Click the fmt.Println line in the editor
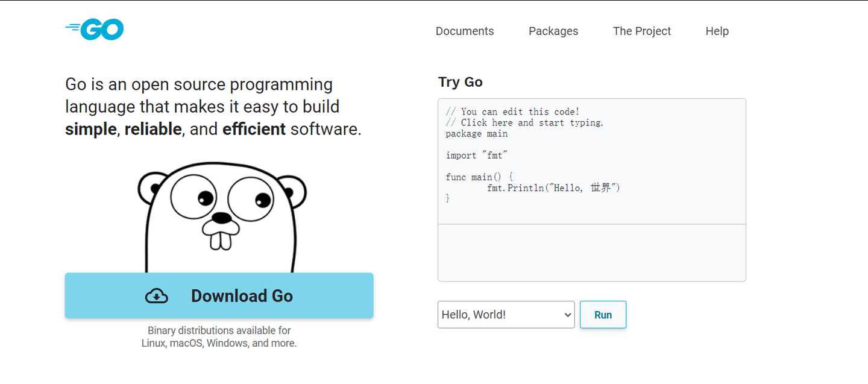The width and height of the screenshot is (868, 384). click(553, 187)
